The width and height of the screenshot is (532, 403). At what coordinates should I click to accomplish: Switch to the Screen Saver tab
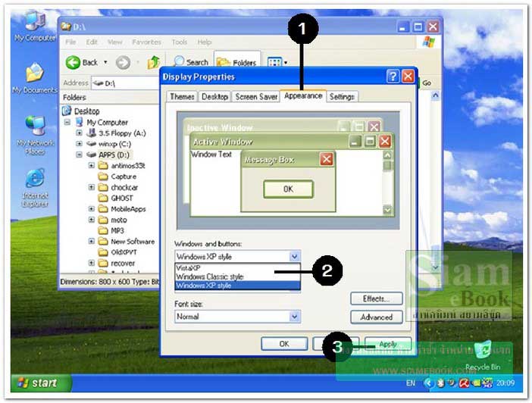256,97
